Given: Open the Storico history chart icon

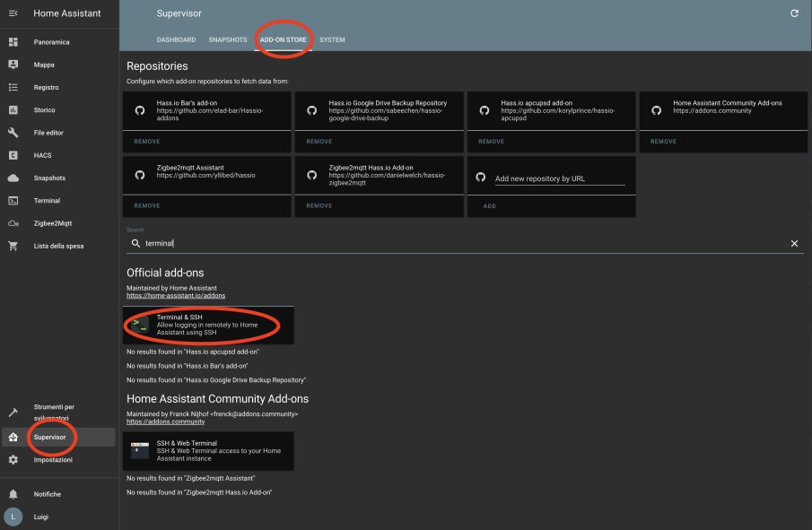Looking at the screenshot, I should coord(13,109).
